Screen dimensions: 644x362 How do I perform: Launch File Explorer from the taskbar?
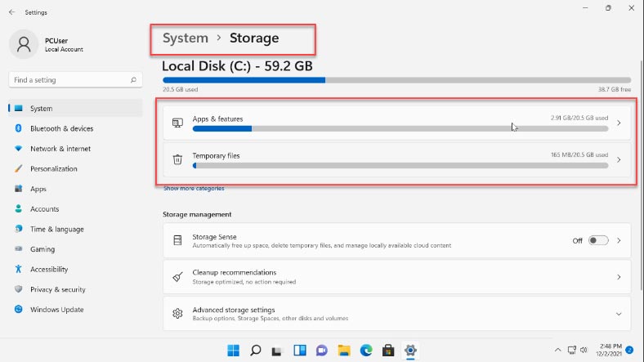pyautogui.click(x=344, y=350)
